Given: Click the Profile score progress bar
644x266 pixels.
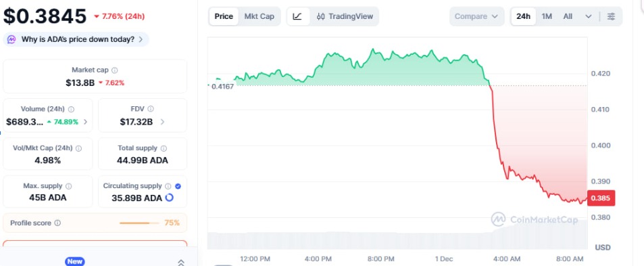Looking at the screenshot, I should point(139,223).
